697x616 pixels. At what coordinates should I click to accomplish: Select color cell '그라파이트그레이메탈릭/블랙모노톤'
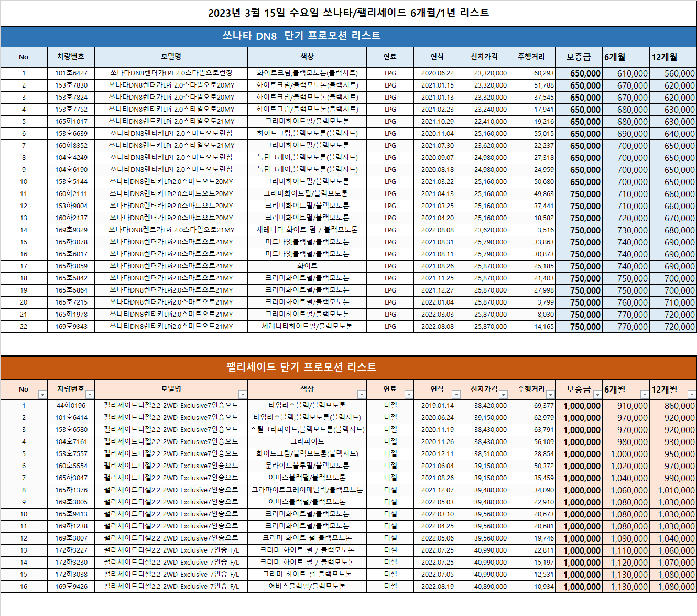click(x=307, y=490)
